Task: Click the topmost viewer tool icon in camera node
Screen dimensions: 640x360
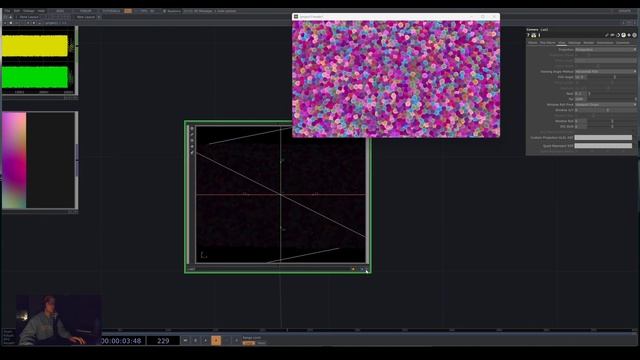Action: [x=192, y=129]
